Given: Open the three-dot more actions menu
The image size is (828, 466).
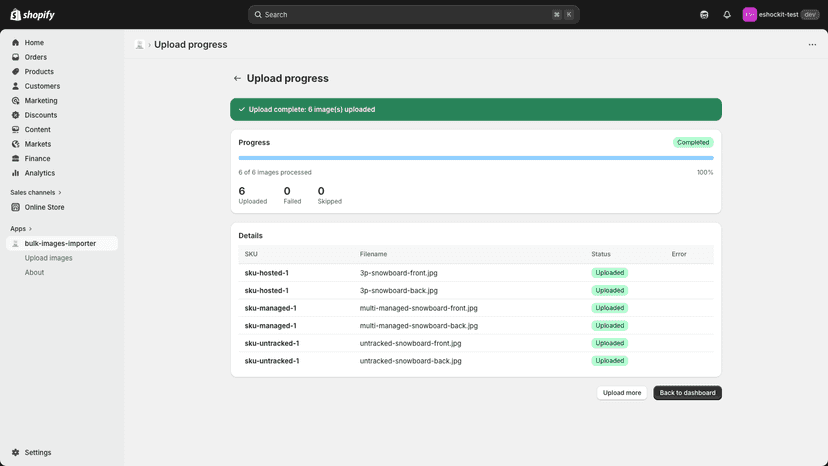Looking at the screenshot, I should click(x=812, y=45).
